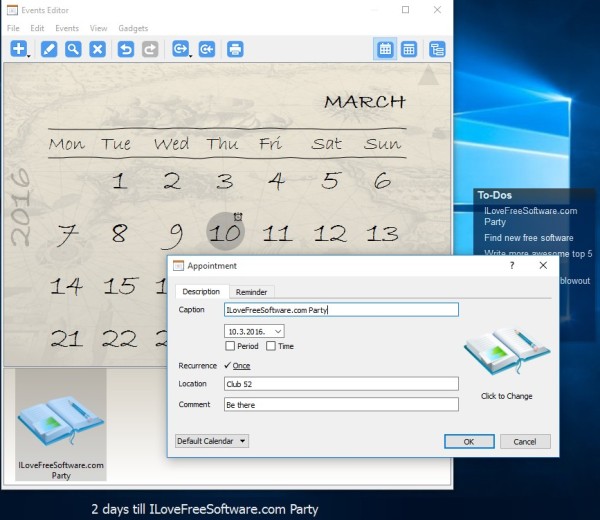Click the Cancel button
600x520 pixels.
point(525,442)
